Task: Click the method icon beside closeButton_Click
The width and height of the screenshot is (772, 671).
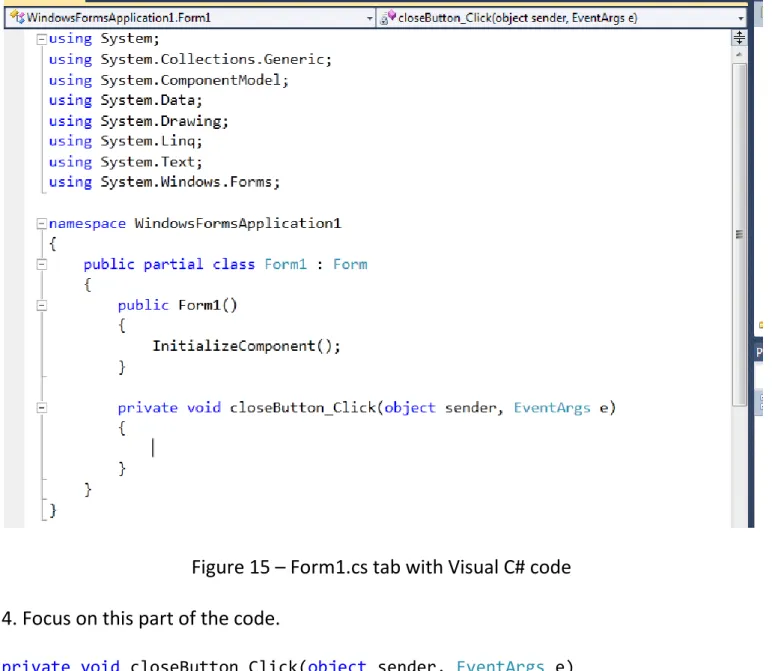Action: tap(388, 17)
